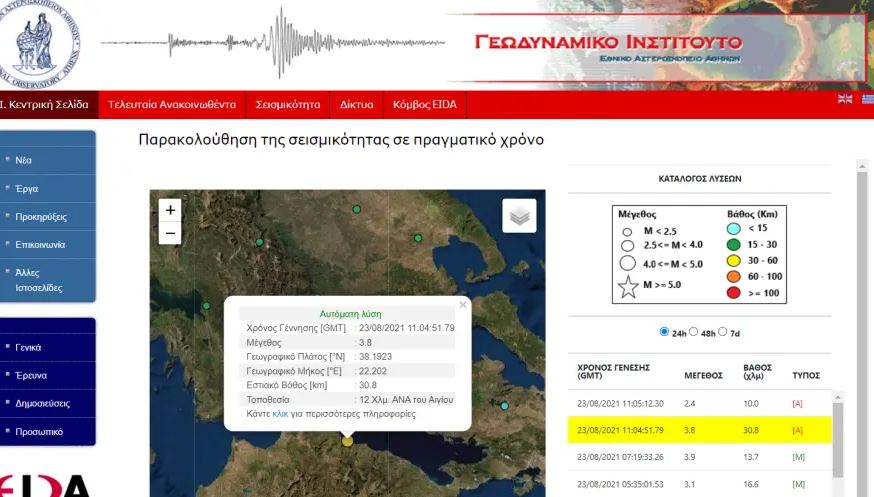This screenshot has width=874, height=497.
Task: Switch site language to Greek flag
Action: [x=868, y=99]
